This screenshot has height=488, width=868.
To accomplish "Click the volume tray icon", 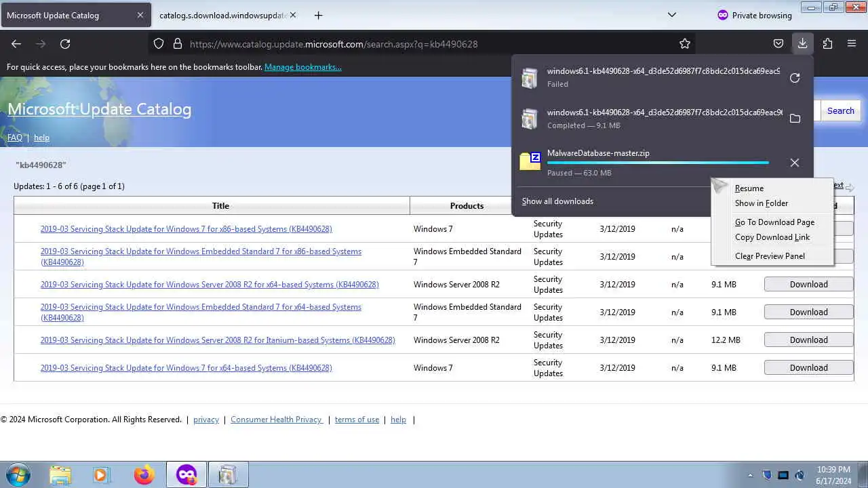I will coord(800,475).
